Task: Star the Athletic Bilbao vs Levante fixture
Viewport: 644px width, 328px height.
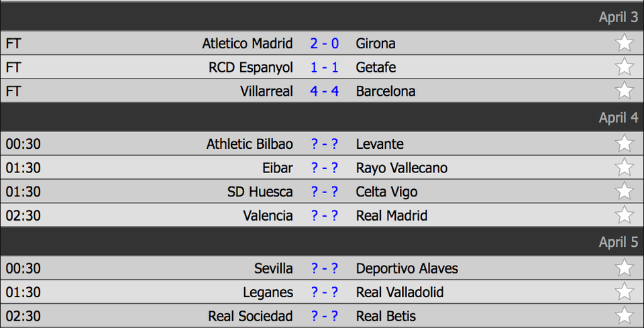Action: click(x=625, y=144)
